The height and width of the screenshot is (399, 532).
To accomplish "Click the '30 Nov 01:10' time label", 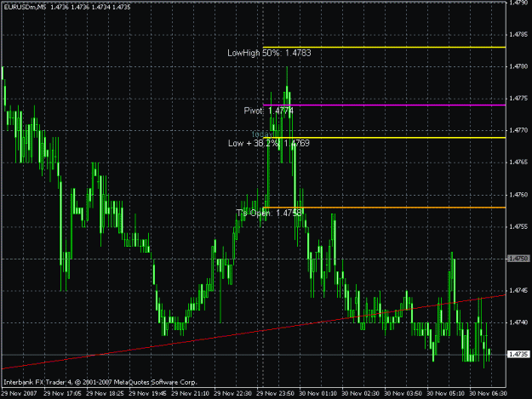I will pos(317,394).
